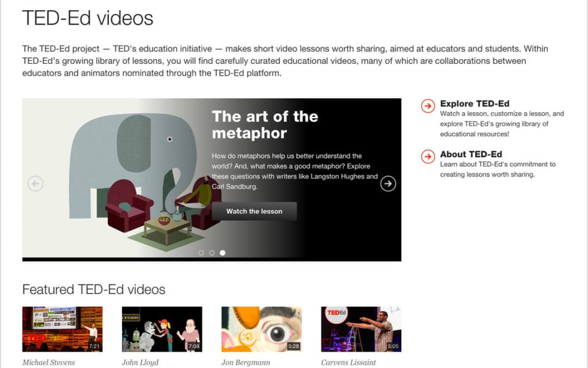The width and height of the screenshot is (588, 368).
Task: Select the third carousel indicator dot
Action: (x=222, y=253)
